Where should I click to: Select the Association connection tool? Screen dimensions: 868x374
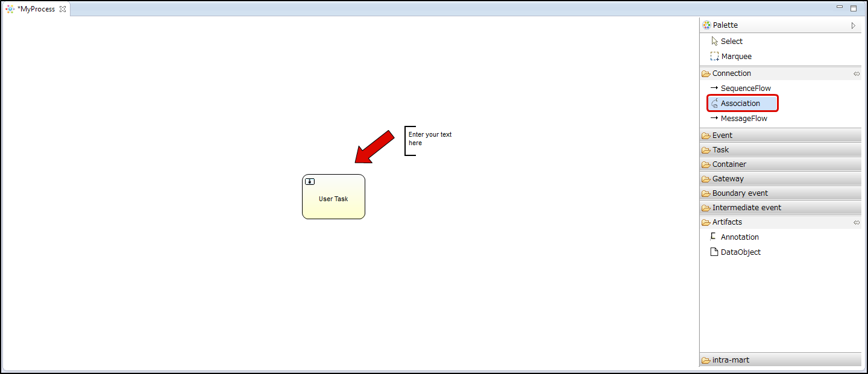click(x=743, y=103)
